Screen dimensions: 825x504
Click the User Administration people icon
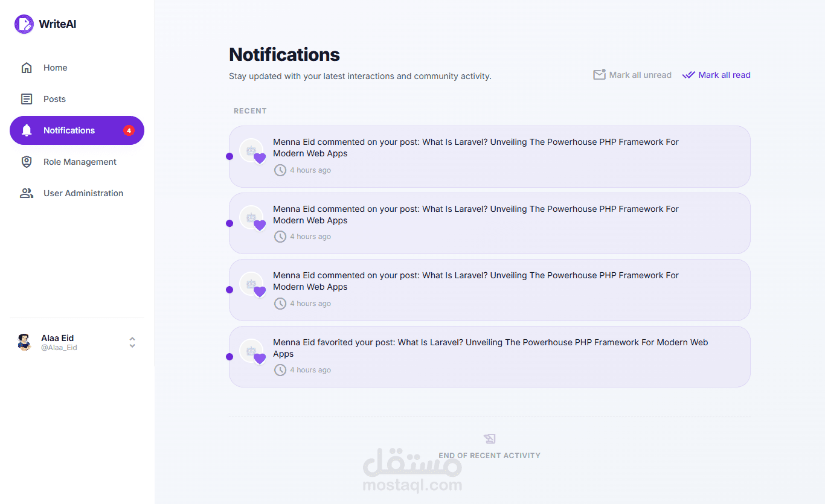(x=27, y=193)
